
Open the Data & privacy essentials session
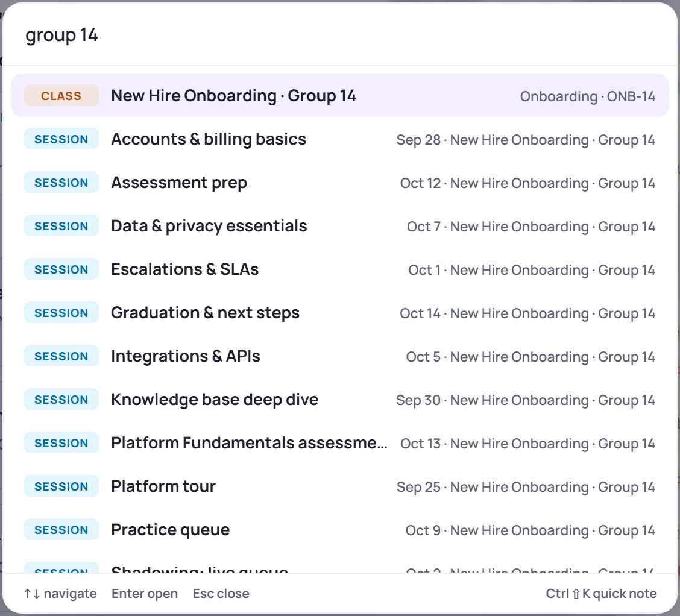coord(339,226)
